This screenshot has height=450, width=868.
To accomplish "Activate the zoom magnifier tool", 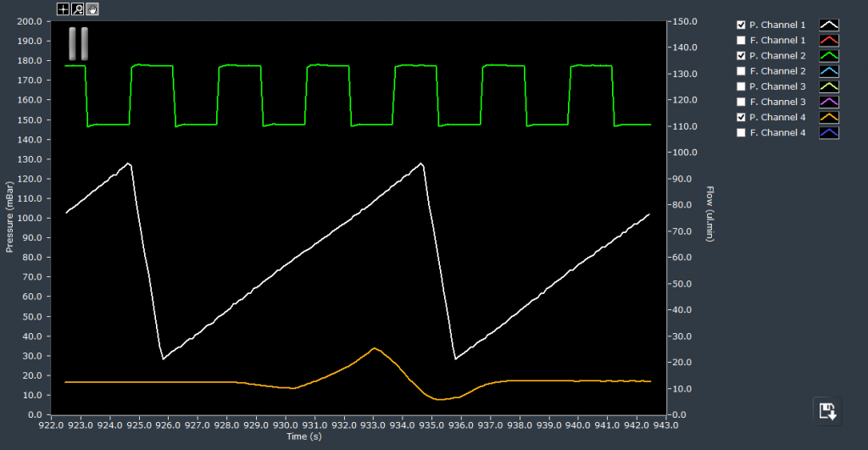I will (x=77, y=9).
